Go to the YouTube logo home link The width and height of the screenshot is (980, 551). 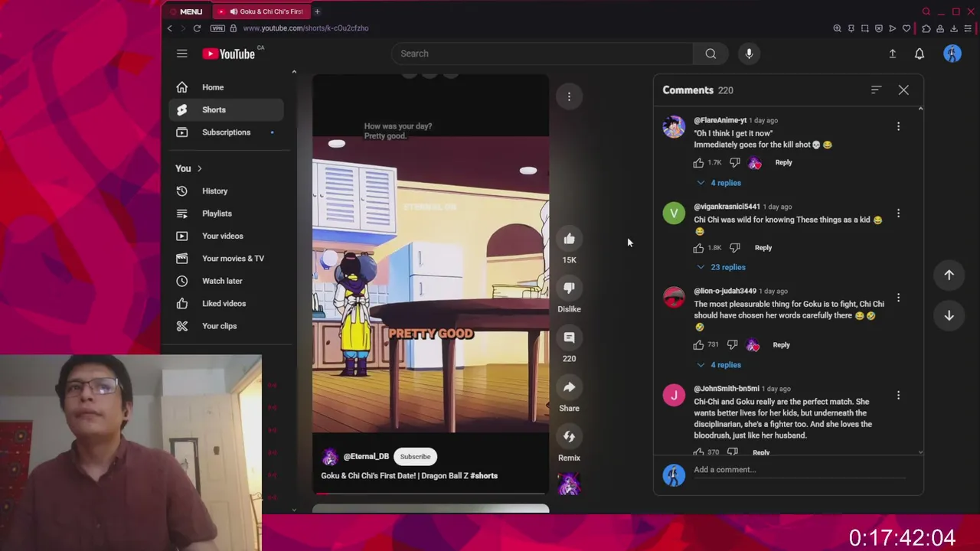click(229, 54)
